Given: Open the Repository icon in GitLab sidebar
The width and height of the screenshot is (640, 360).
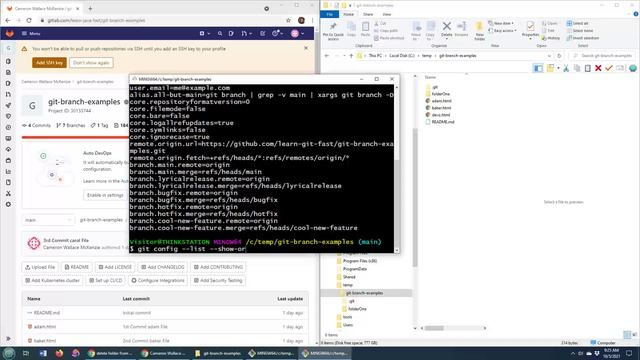Looking at the screenshot, I should click(x=8, y=72).
